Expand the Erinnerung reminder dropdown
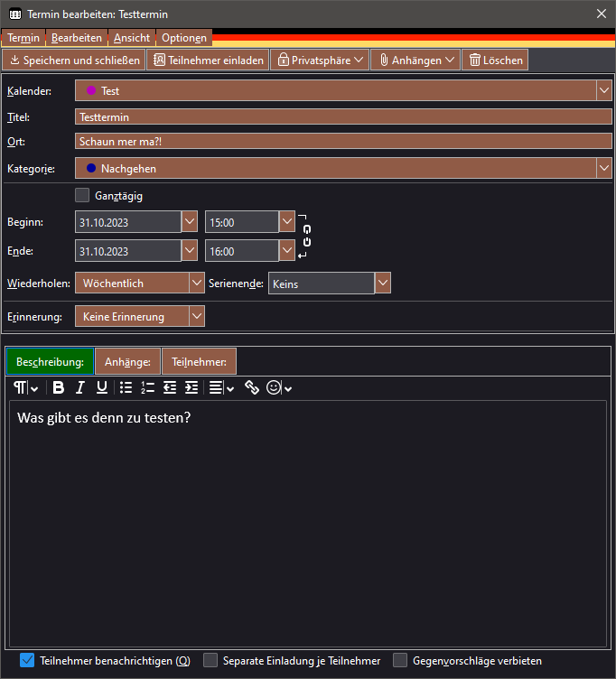Viewport: 616px width, 679px height. (139, 317)
